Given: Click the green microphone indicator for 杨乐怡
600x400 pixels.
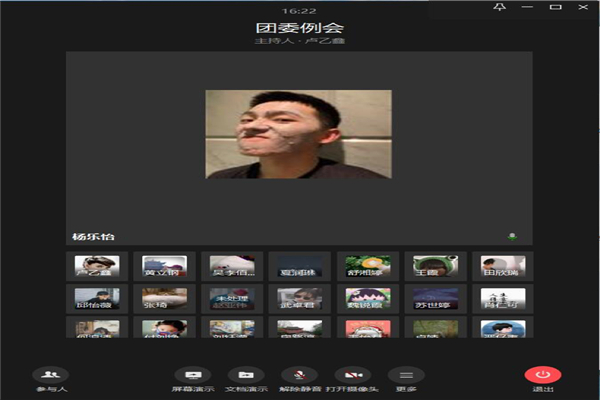Looking at the screenshot, I should [513, 237].
